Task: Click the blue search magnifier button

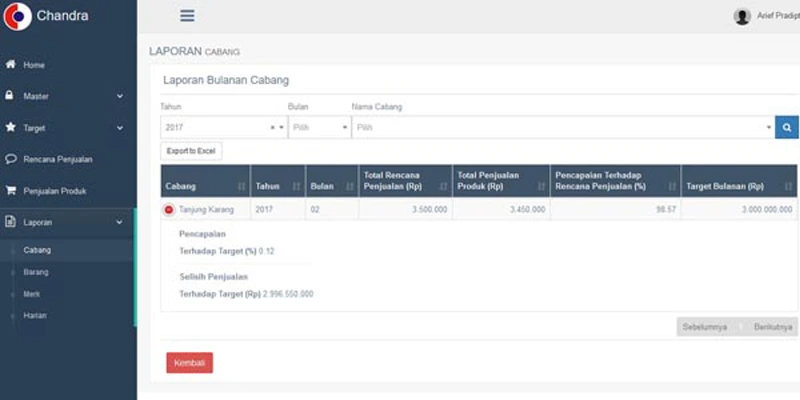Action: (787, 128)
